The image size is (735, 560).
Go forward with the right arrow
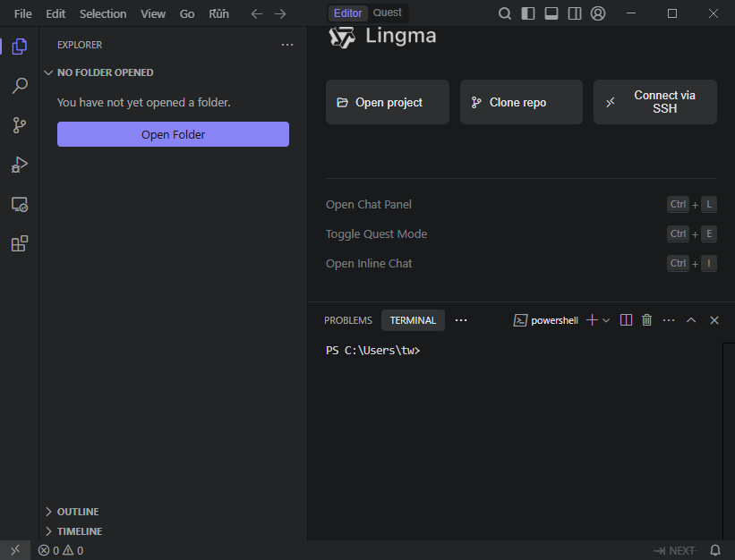pyautogui.click(x=280, y=14)
